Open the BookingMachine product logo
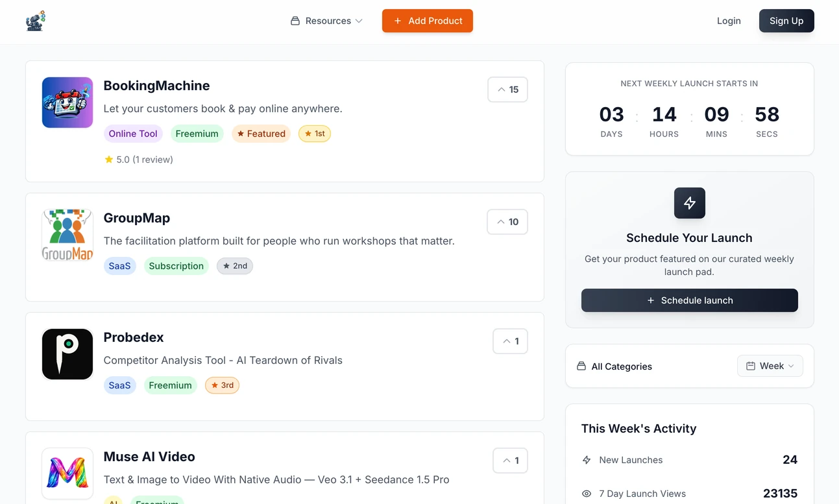This screenshot has height=504, width=839. coord(67,102)
